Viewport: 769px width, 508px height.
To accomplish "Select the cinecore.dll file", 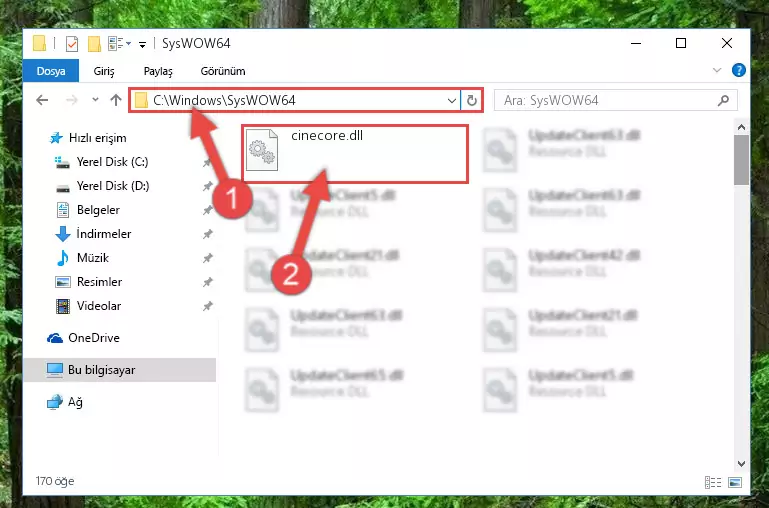I will click(x=355, y=154).
